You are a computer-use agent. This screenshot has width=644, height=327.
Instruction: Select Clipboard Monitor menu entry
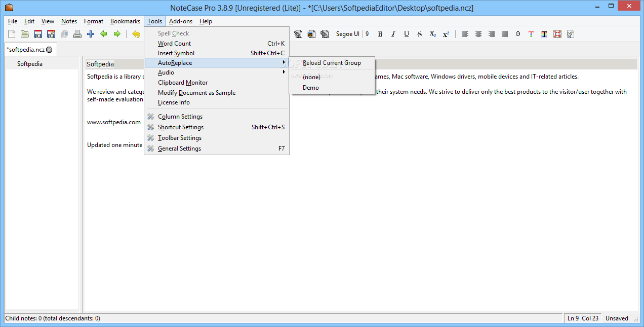tap(217, 83)
